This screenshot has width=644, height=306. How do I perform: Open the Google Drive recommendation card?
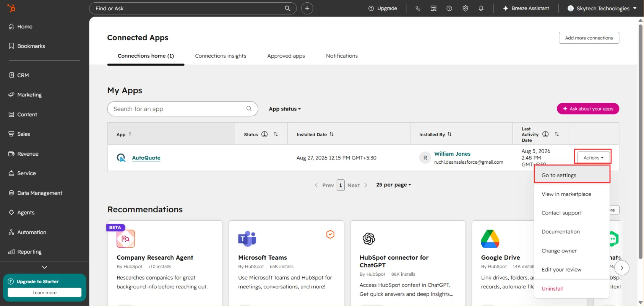tap(503, 263)
